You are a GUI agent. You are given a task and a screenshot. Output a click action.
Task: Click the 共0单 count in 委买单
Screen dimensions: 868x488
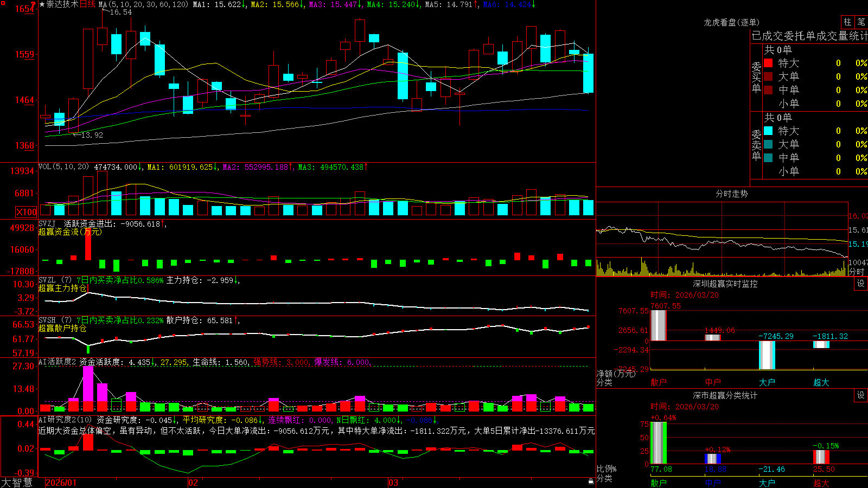[778, 50]
